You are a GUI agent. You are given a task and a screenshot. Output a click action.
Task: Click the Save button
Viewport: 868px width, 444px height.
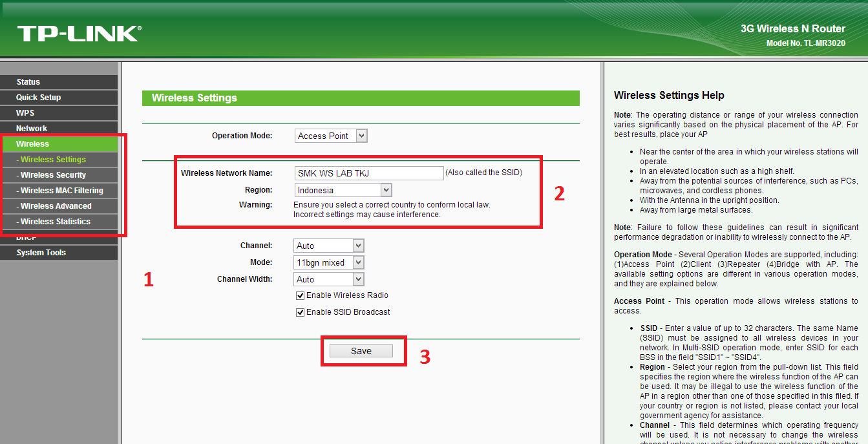click(x=361, y=351)
